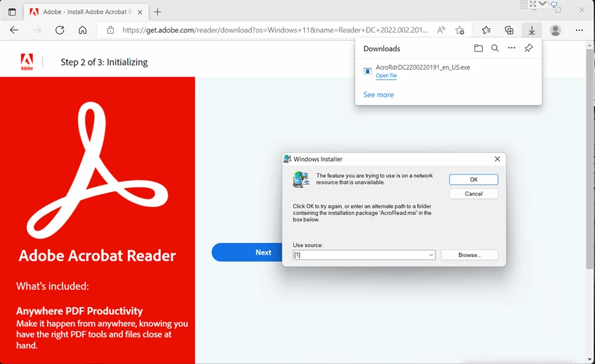Close the Windows Installer dialog
Image resolution: width=595 pixels, height=364 pixels.
497,159
